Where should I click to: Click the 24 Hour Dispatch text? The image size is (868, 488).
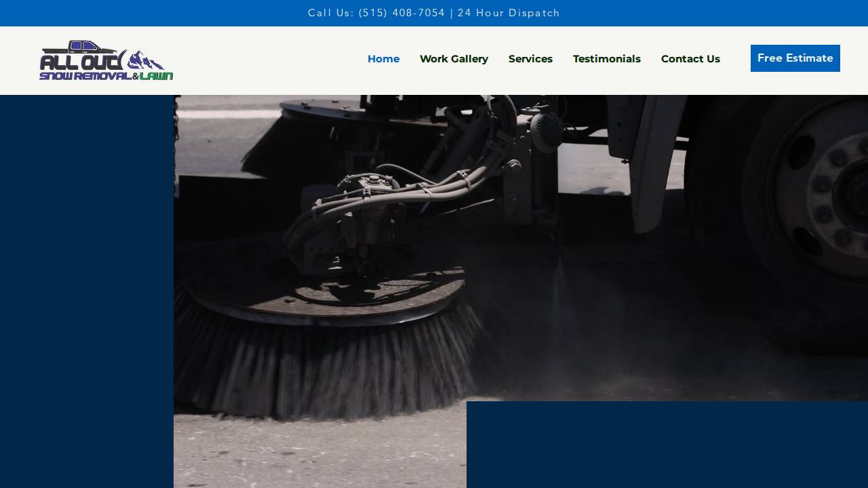click(x=509, y=13)
